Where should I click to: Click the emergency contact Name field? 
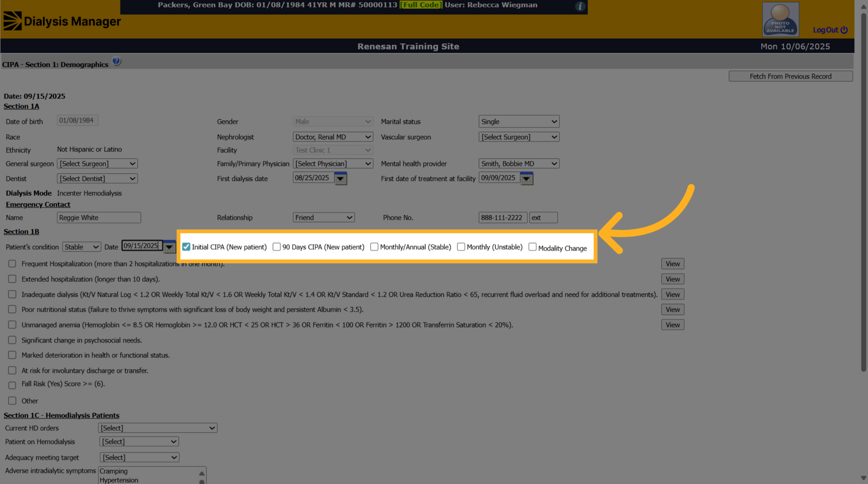(99, 218)
